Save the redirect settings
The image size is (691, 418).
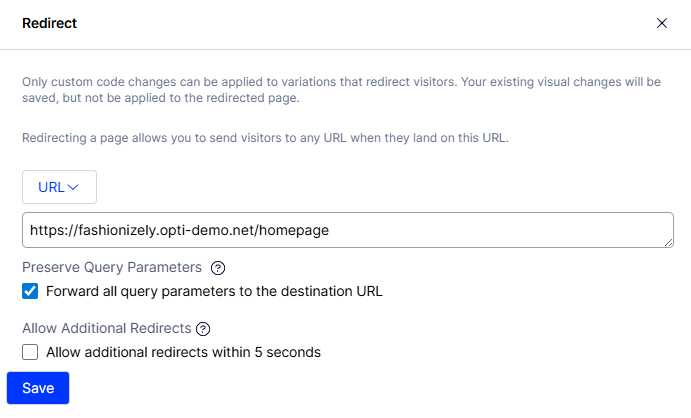38,388
